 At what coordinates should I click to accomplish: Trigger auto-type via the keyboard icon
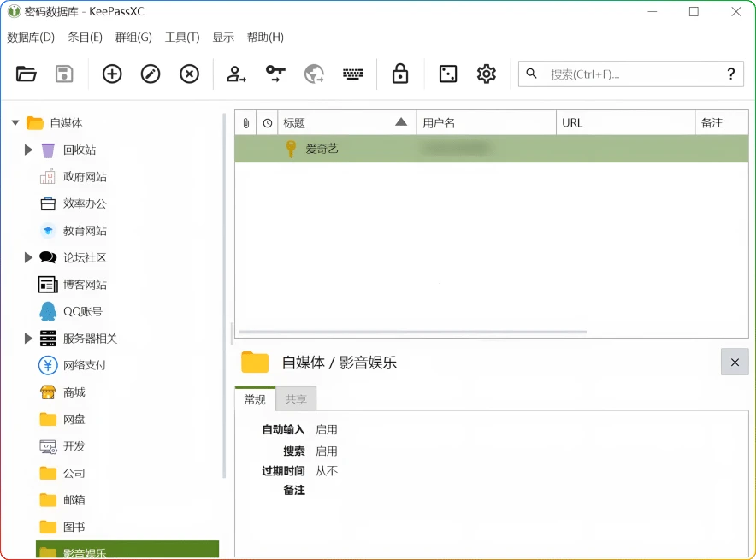(352, 74)
